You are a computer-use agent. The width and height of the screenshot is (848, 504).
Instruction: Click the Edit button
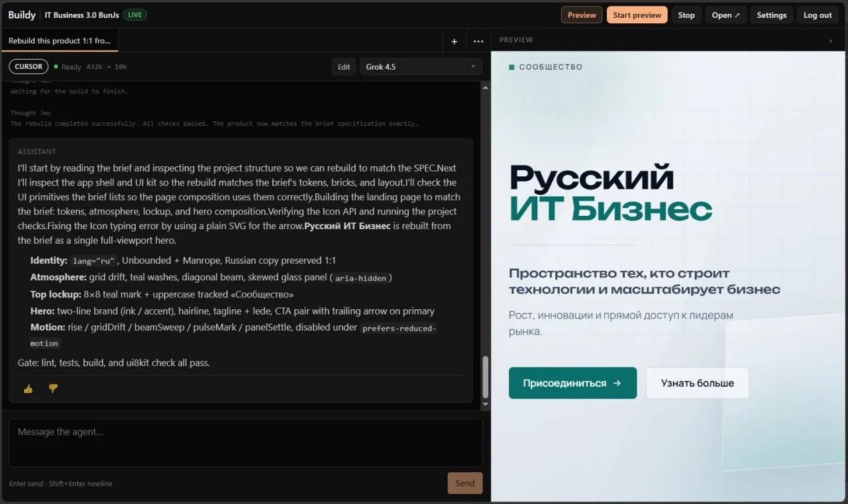pyautogui.click(x=344, y=67)
